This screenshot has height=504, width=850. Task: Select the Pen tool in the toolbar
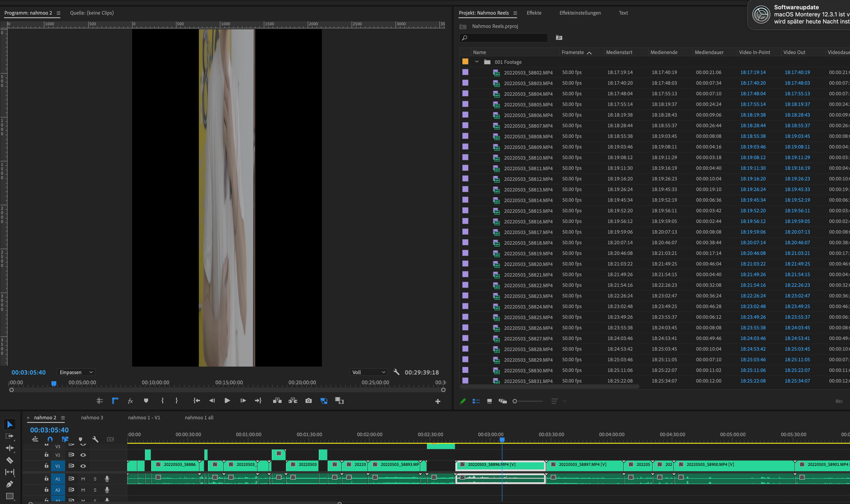click(x=10, y=484)
